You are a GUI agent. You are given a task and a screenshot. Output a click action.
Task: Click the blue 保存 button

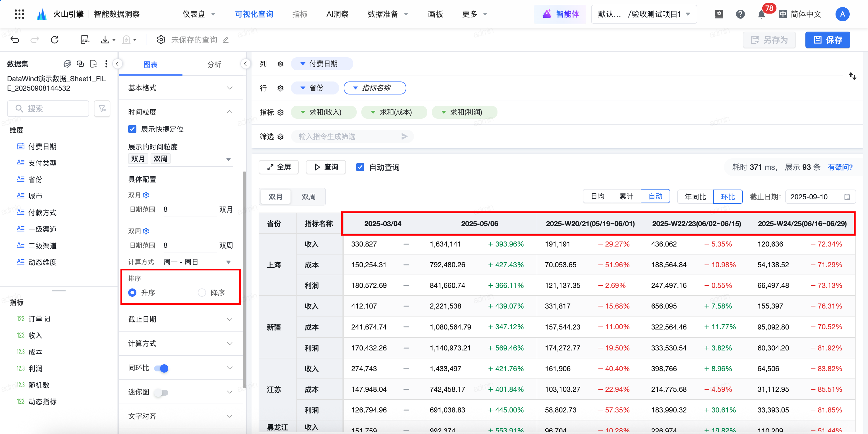[827, 40]
